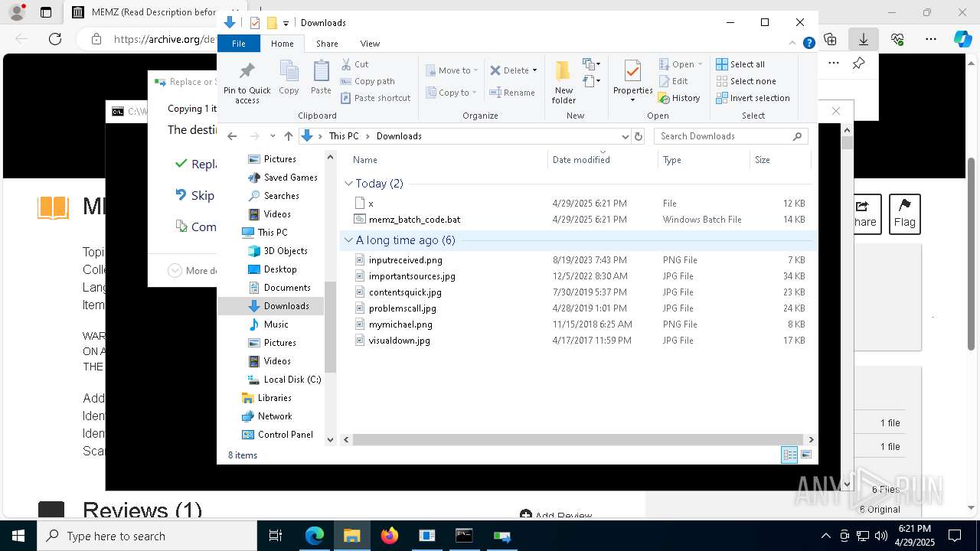Open Edge Downloads toolbar icon
This screenshot has width=980, height=551.
coord(864,39)
